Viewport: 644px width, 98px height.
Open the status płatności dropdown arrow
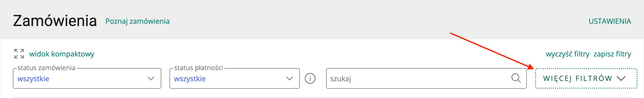(290, 78)
